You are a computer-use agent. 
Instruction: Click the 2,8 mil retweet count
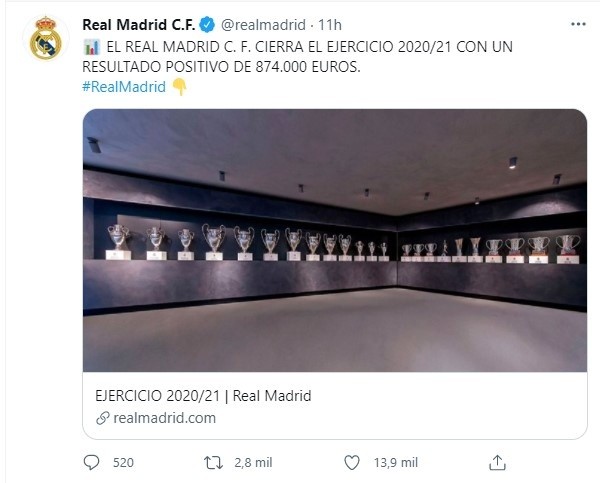[x=253, y=462]
